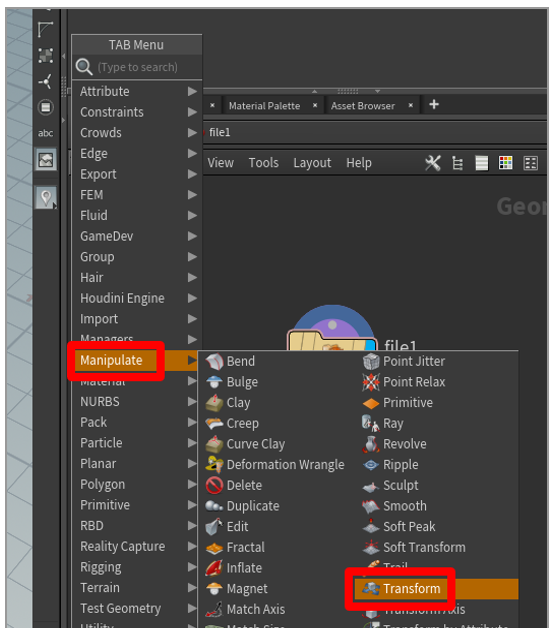Open the Terrain category
This screenshot has height=632, width=551.
[x=136, y=588]
